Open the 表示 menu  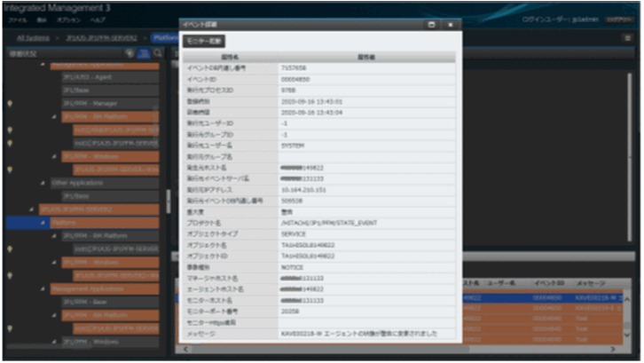[x=42, y=20]
